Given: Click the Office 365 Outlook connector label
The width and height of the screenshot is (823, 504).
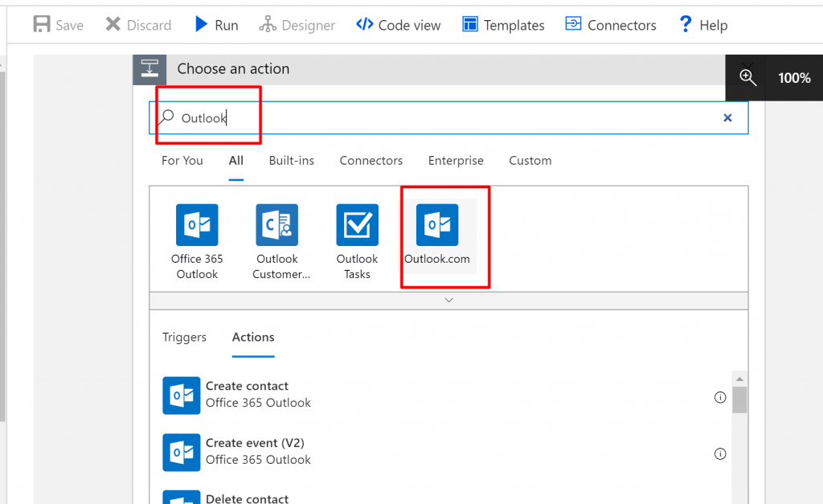Looking at the screenshot, I should coord(197,266).
